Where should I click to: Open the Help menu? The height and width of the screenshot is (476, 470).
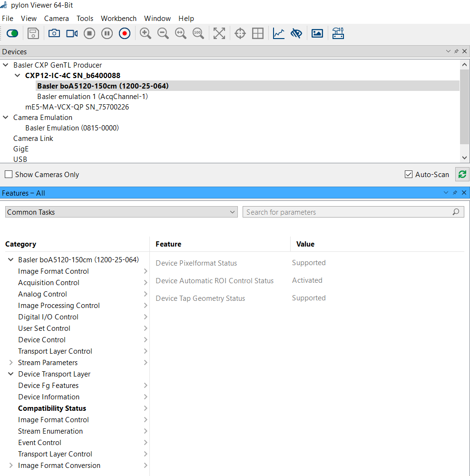[x=186, y=19]
